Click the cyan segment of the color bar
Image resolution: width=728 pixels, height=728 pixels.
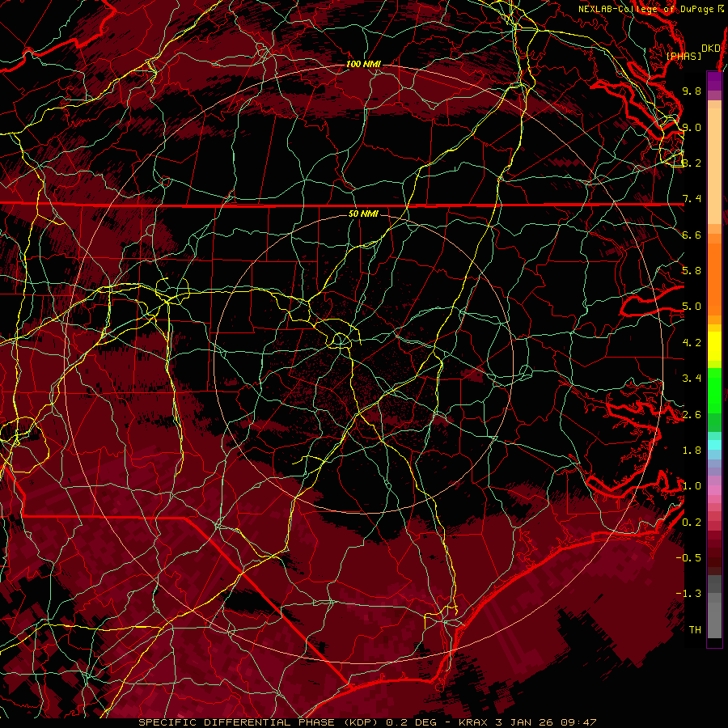click(714, 445)
